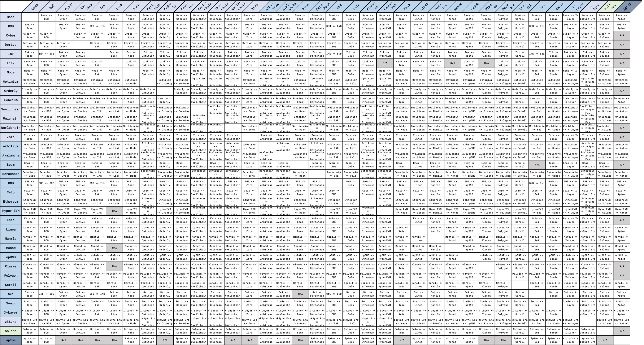Image resolution: width=644 pixels, height=345 pixels.
Task: Click the Aptos <> Base cell
Action: pyautogui.click(x=30, y=340)
